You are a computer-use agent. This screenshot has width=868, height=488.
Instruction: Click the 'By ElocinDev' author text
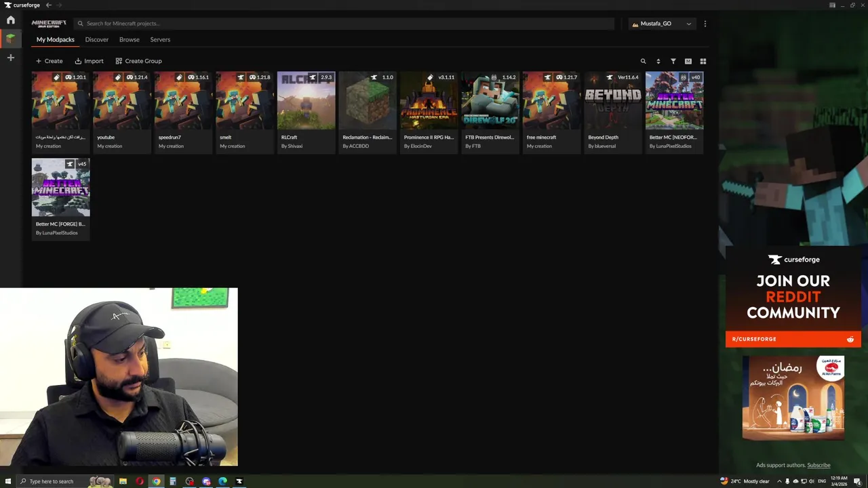coord(418,146)
